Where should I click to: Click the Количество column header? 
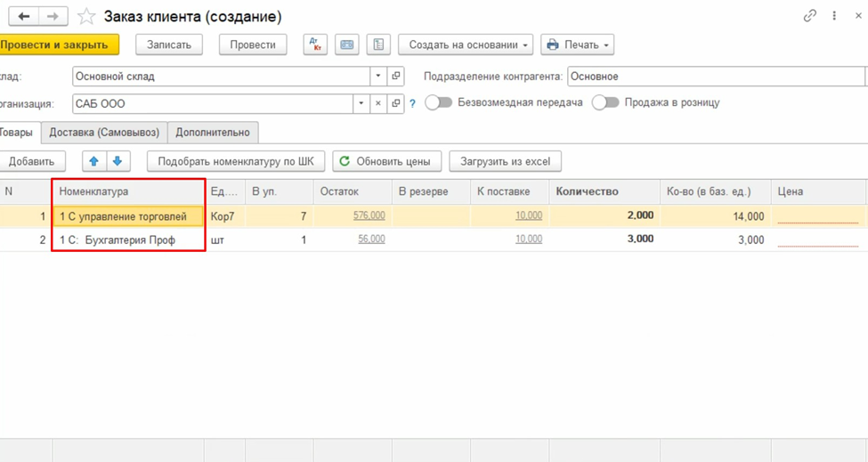[604, 191]
